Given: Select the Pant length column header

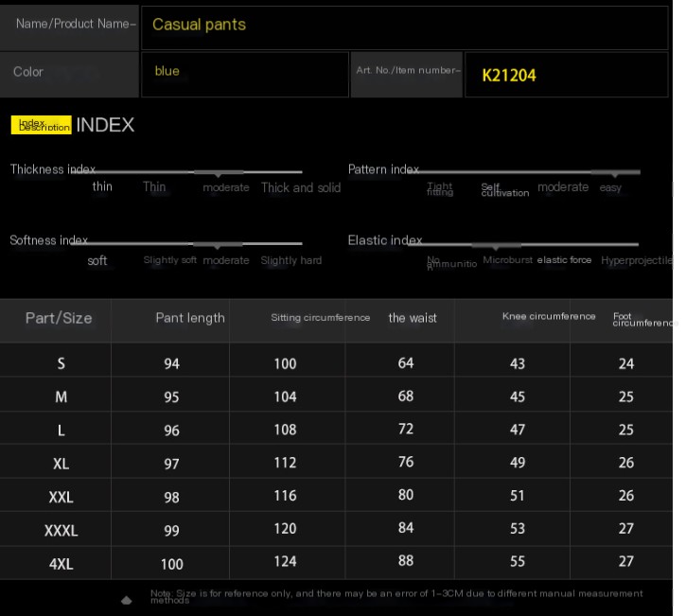Looking at the screenshot, I should [x=190, y=318].
